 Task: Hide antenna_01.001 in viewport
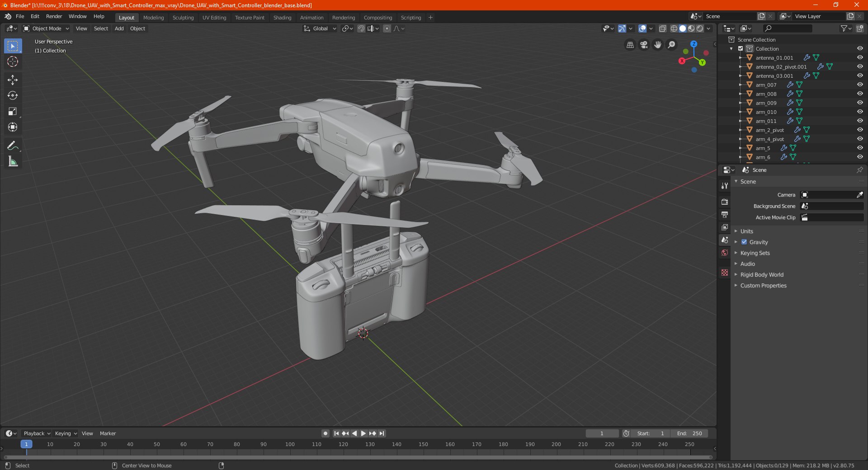[x=860, y=57]
